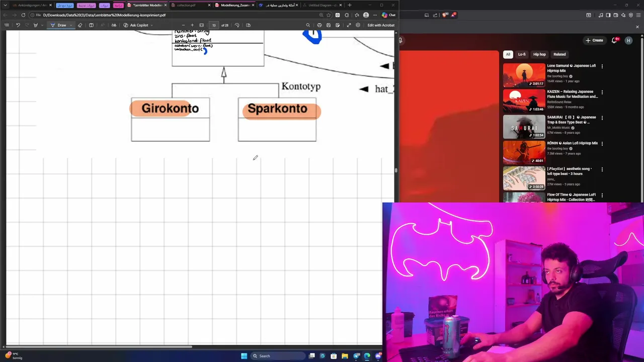Click the undo arrow in PDF toolbar
Screen dimensions: 644x362
18,25
